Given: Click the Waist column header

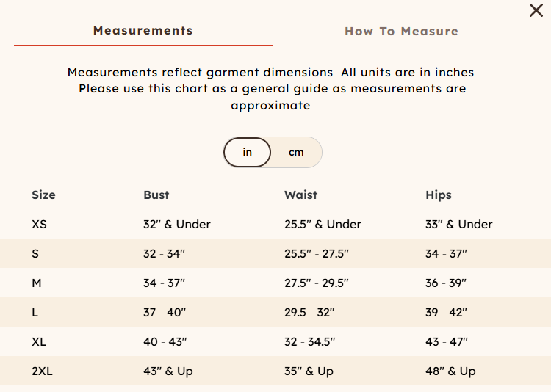Looking at the screenshot, I should pyautogui.click(x=300, y=195).
